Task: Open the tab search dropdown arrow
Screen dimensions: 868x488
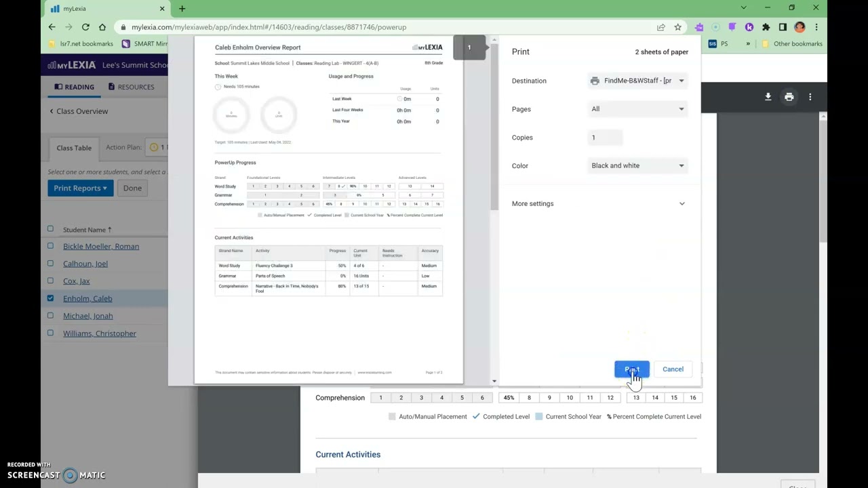Action: click(743, 8)
